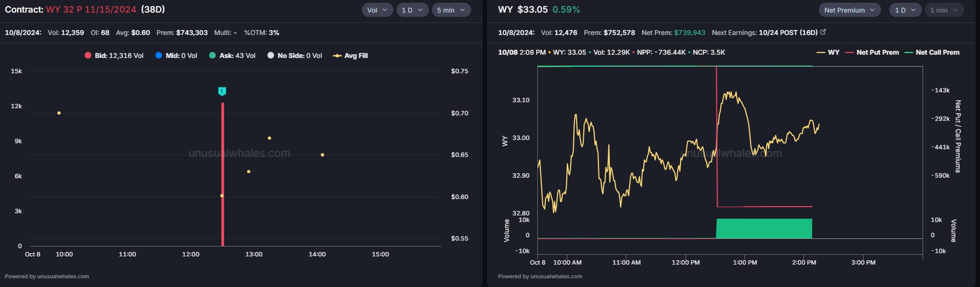Click the green volume block in ticker chart
The image size is (980, 287).
click(x=764, y=229)
